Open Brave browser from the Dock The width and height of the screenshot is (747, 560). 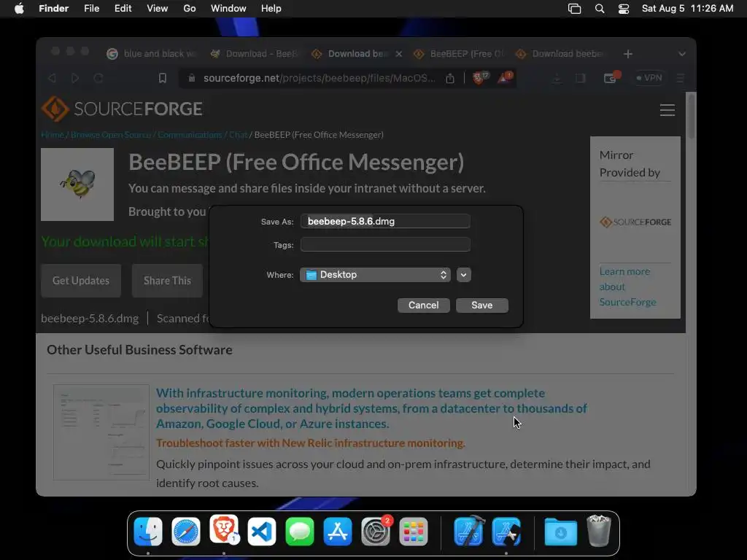click(223, 531)
